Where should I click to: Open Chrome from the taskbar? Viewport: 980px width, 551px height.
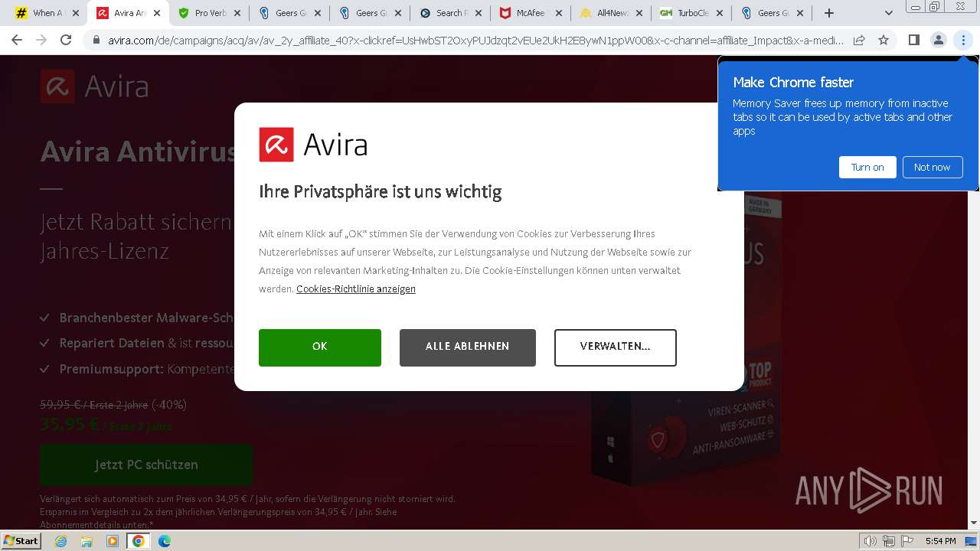click(138, 541)
